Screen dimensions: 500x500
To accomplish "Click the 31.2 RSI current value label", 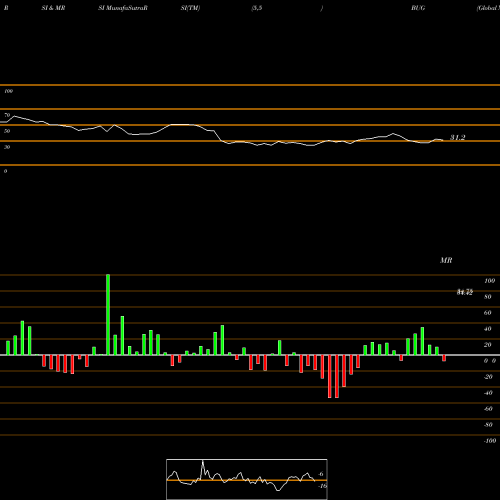I will pos(457,137).
